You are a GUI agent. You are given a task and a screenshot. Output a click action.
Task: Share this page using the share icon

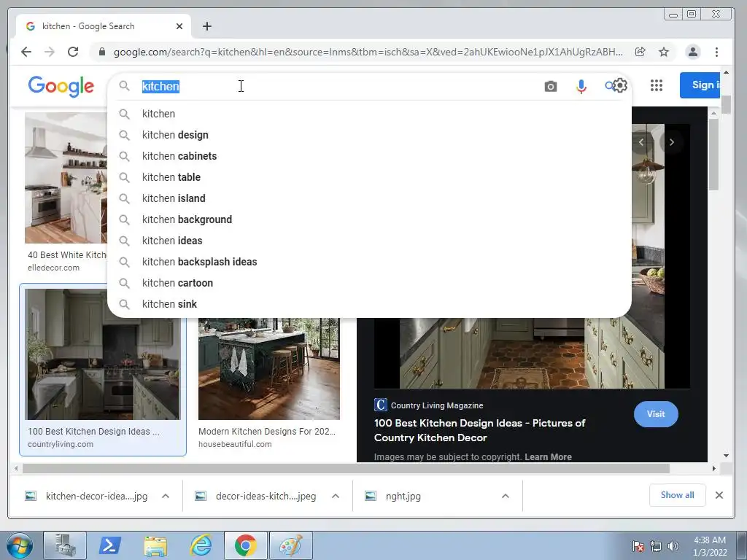(640, 52)
